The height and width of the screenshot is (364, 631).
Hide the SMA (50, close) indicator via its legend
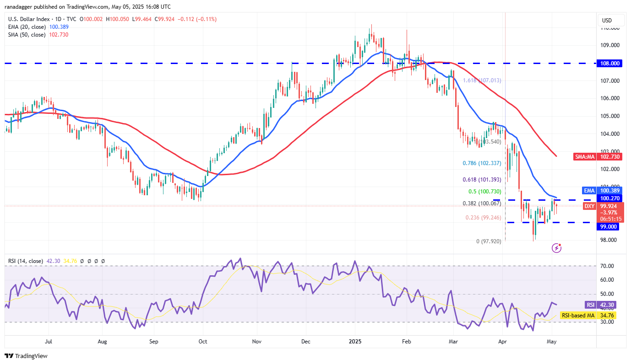25,35
